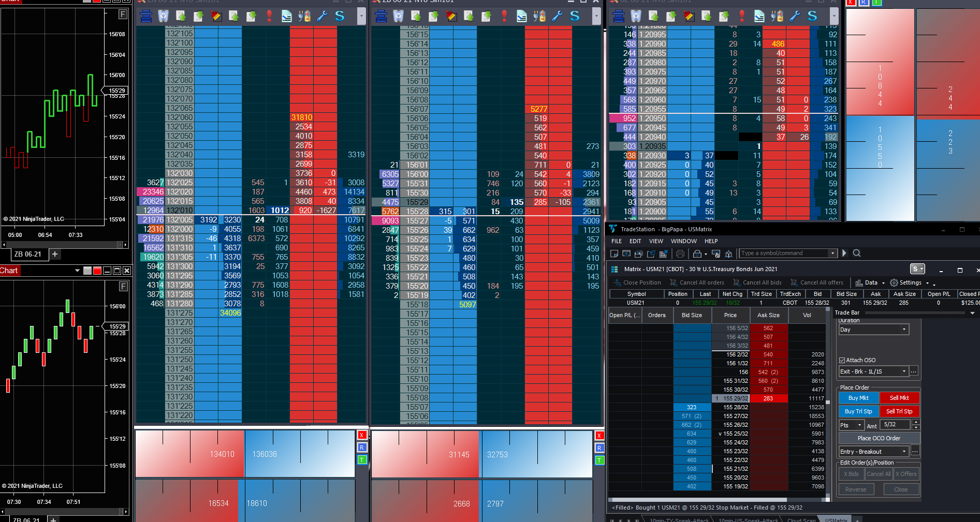The width and height of the screenshot is (980, 522).
Task: Click the battery plug icon in the 1.209 window
Action: 777,17
